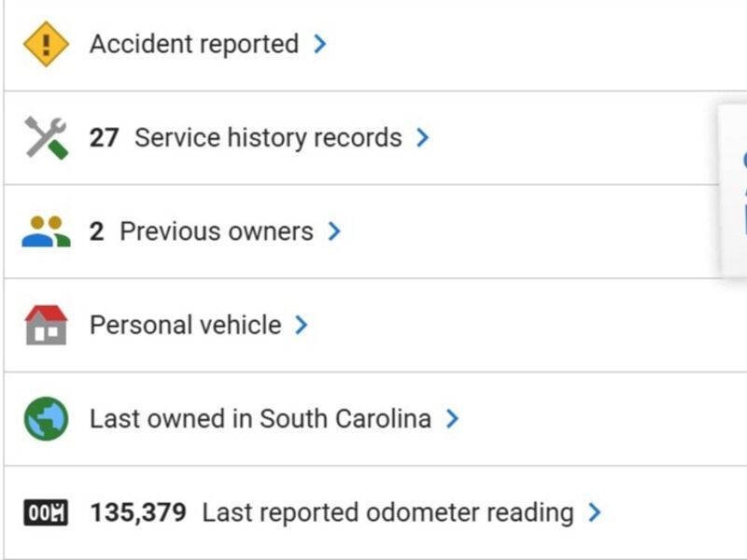View Service history records link
Image resolution: width=747 pixels, height=560 pixels.
tap(268, 138)
